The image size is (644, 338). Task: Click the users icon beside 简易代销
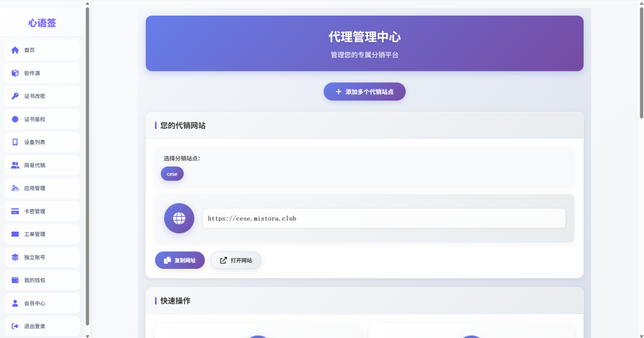point(15,165)
